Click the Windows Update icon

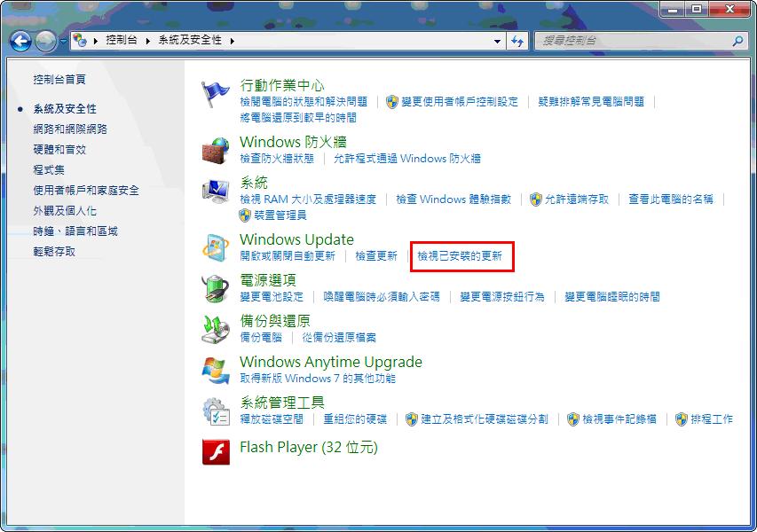point(216,248)
